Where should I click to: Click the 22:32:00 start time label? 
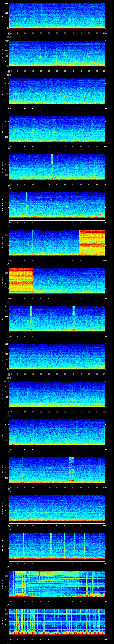pyautogui.click(x=9, y=601)
